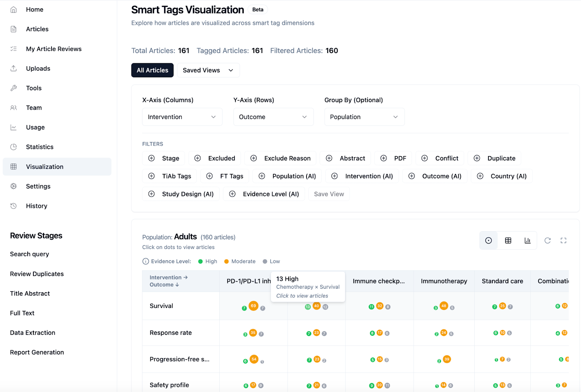Expand the Saved Views dropdown
This screenshot has width=581, height=392.
[208, 70]
